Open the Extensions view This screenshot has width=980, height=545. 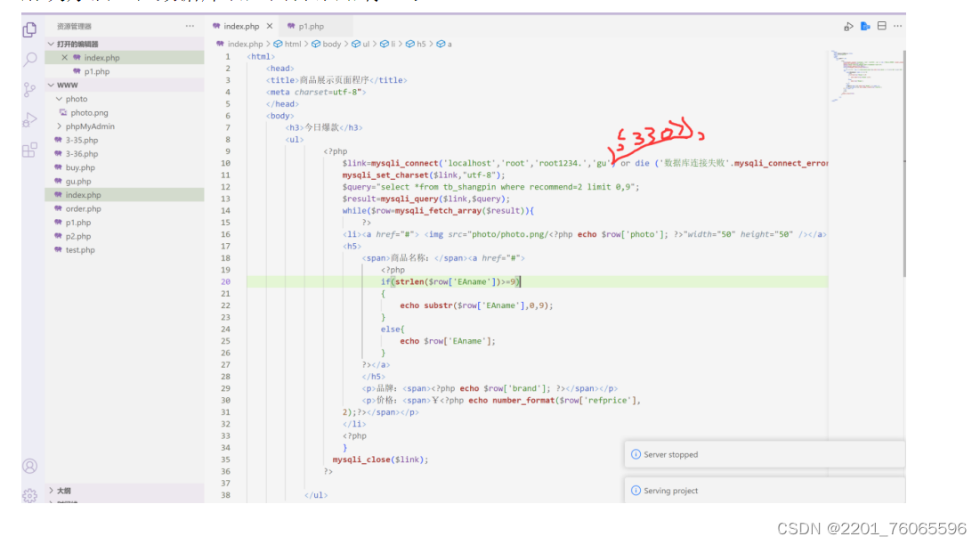(29, 150)
